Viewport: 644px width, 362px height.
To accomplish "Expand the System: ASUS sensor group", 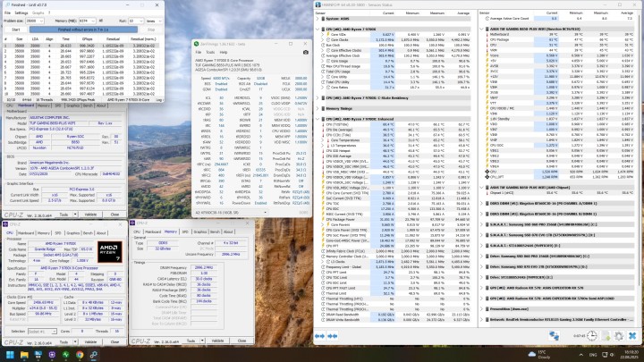I will [x=318, y=19].
